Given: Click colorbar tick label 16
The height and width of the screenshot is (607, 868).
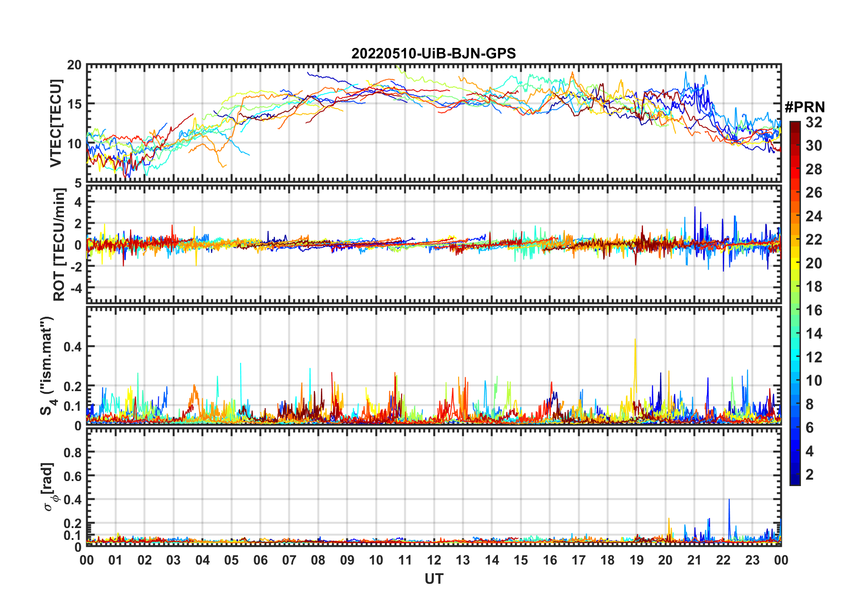Looking at the screenshot, I should tap(814, 310).
